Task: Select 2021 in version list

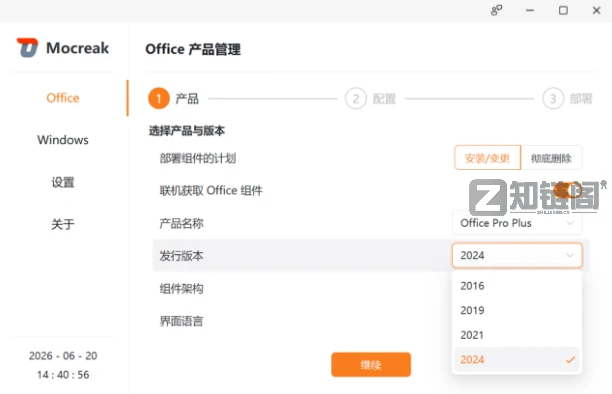Action: (517, 335)
